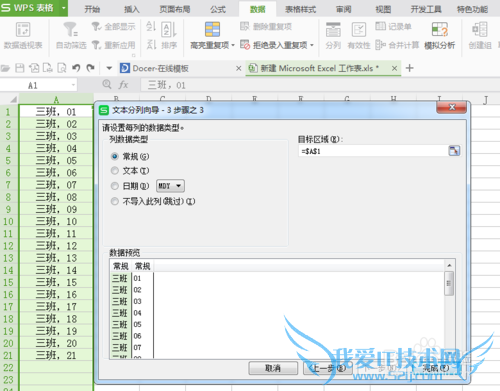Open the MDY date format dropdown
This screenshot has height=391, width=500.
(170, 186)
